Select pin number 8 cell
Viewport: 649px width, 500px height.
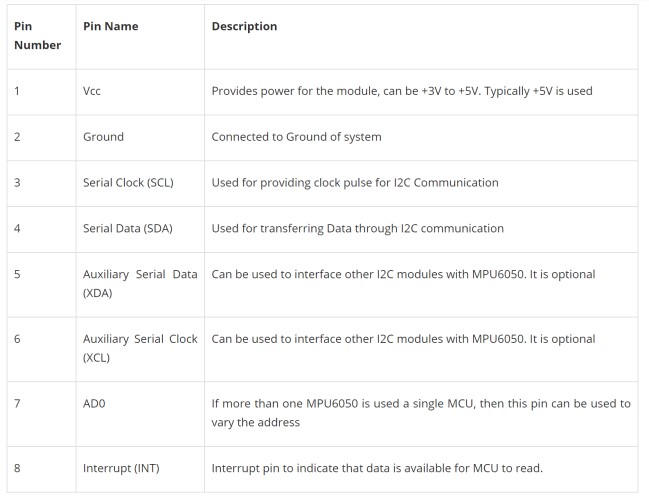tap(17, 468)
